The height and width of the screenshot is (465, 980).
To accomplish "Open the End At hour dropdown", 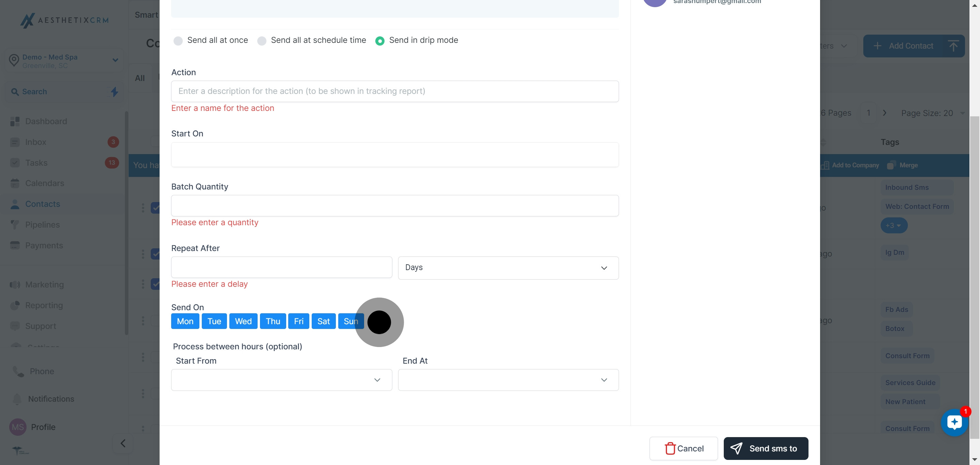I will point(508,380).
